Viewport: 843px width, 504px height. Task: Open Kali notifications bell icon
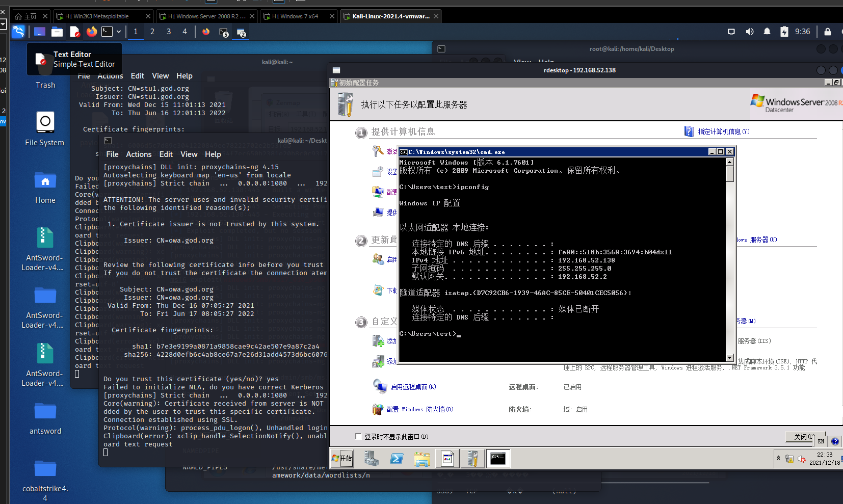point(767,32)
